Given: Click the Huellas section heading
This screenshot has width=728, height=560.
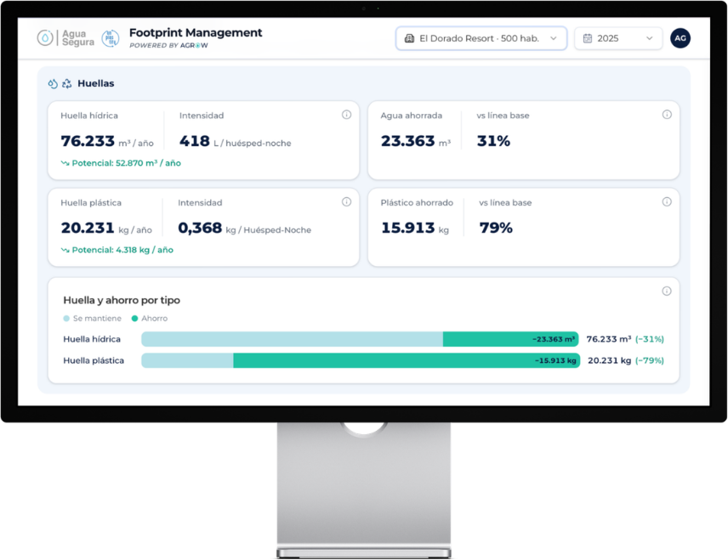Looking at the screenshot, I should (x=95, y=83).
